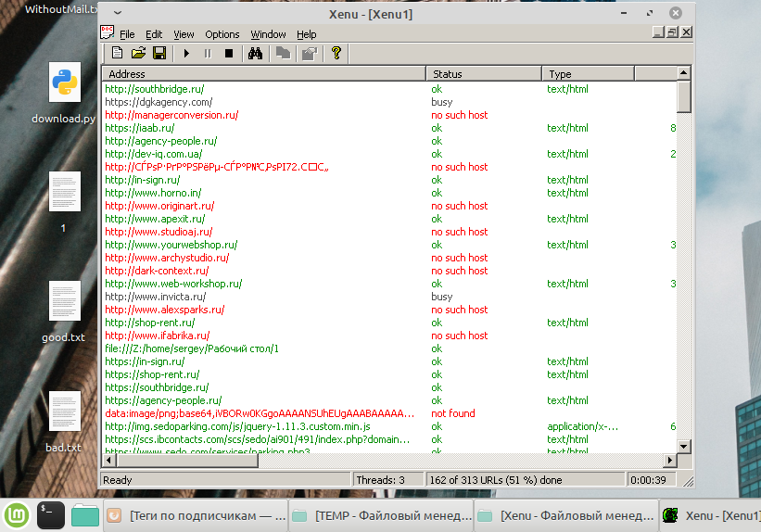Screen dimensions: 761x532
Task: Open help with the question mark icon
Action: [336, 53]
